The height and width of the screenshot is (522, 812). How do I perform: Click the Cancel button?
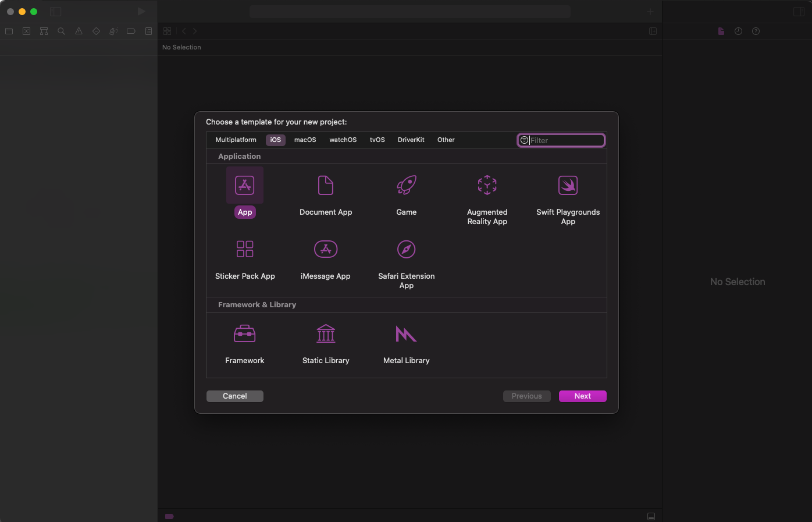[235, 396]
